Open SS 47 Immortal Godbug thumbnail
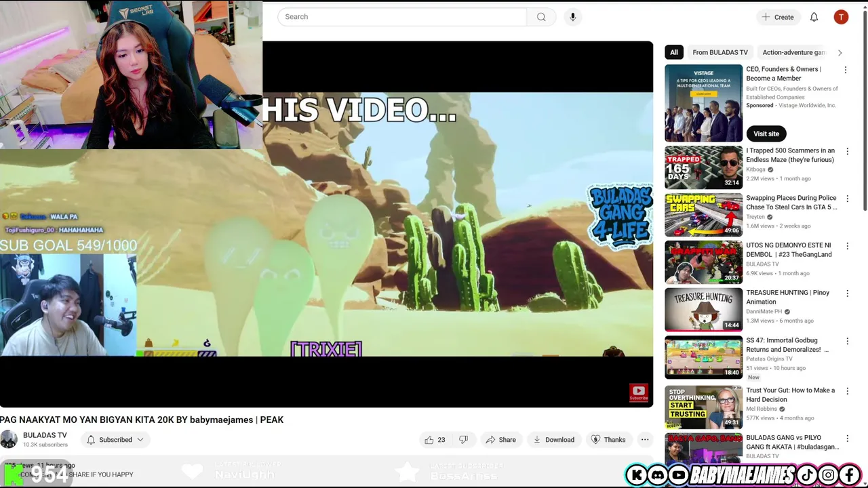The width and height of the screenshot is (868, 488). [704, 357]
